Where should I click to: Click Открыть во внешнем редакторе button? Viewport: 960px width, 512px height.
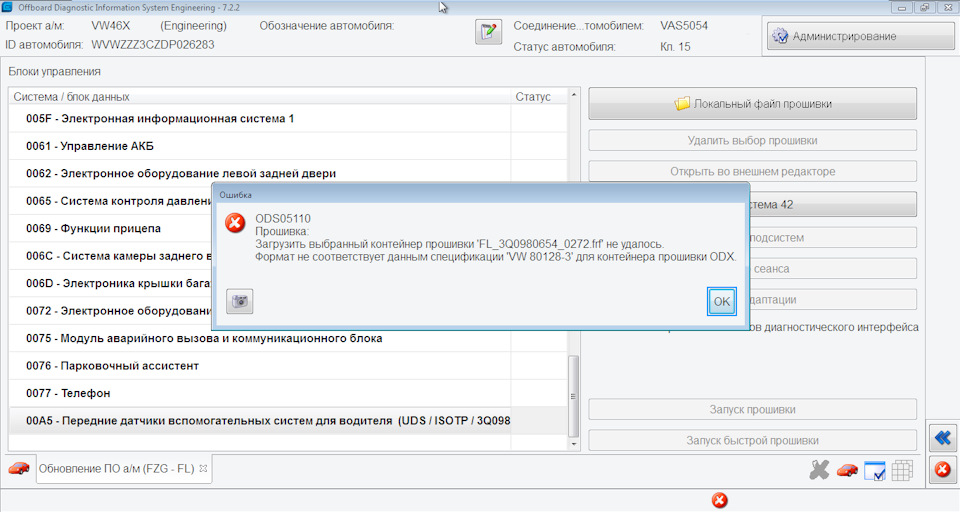(x=752, y=171)
